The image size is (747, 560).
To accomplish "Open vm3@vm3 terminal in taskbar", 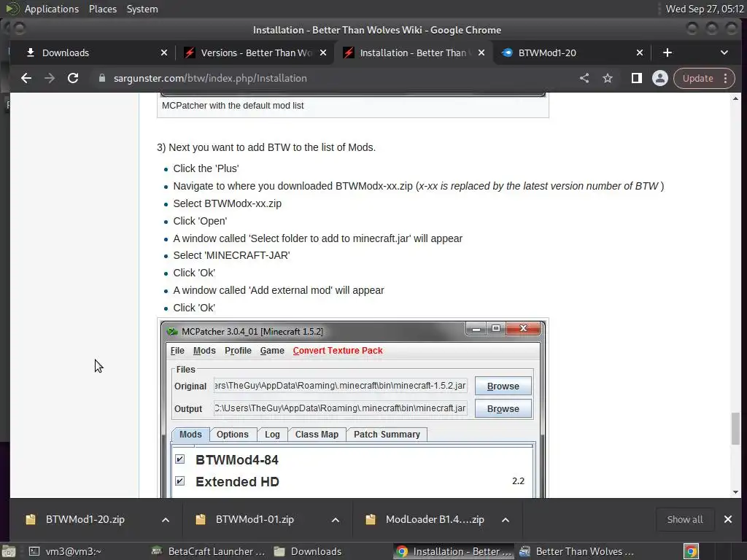I will tap(66, 551).
